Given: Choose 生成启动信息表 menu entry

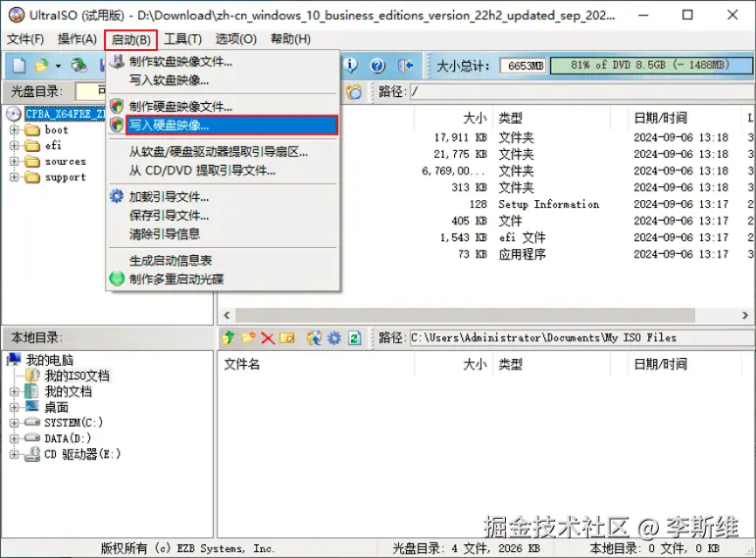Looking at the screenshot, I should click(x=224, y=261).
